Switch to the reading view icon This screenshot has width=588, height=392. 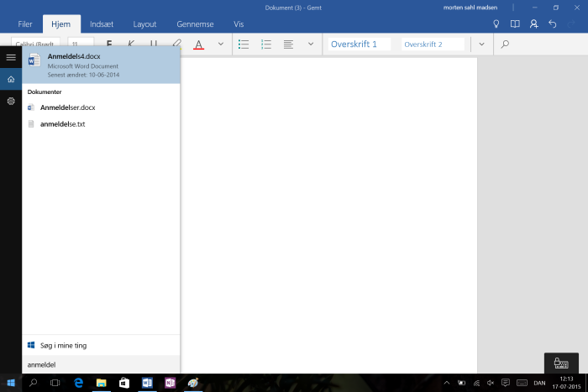(x=515, y=24)
